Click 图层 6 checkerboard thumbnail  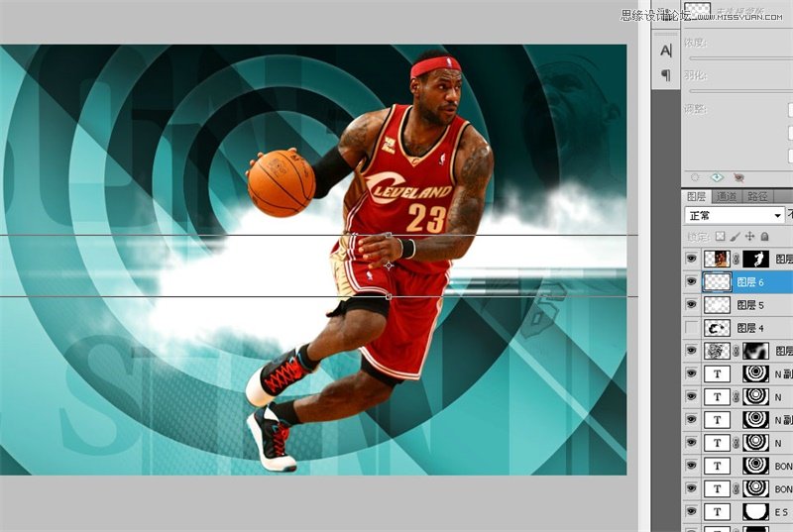coord(717,282)
